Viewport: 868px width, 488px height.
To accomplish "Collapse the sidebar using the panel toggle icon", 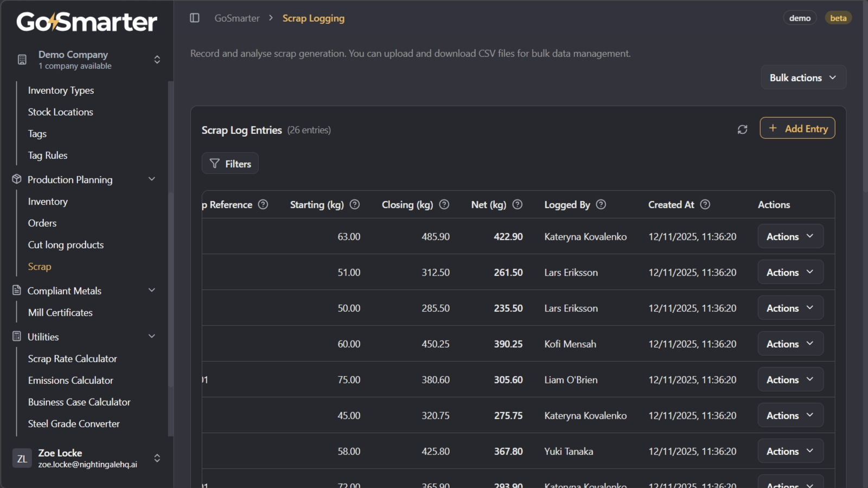I will [194, 18].
